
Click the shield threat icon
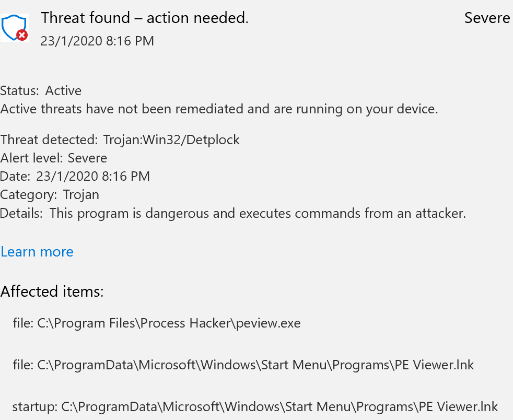click(x=15, y=28)
